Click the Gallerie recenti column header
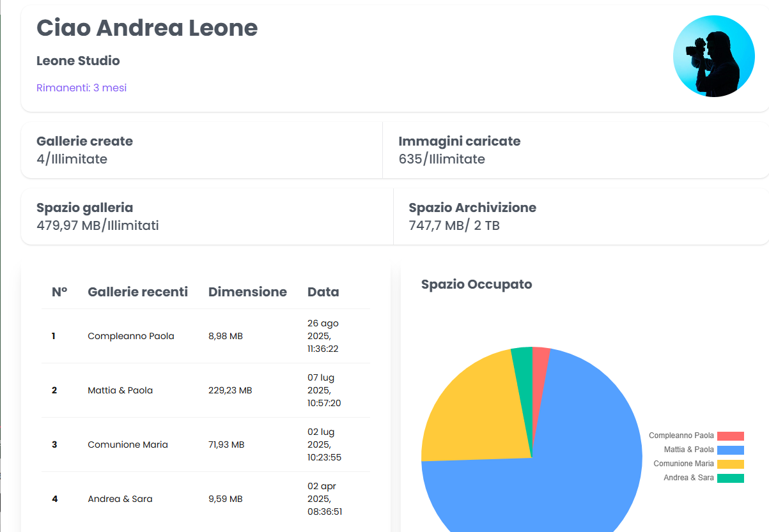The image size is (769, 532). click(138, 292)
